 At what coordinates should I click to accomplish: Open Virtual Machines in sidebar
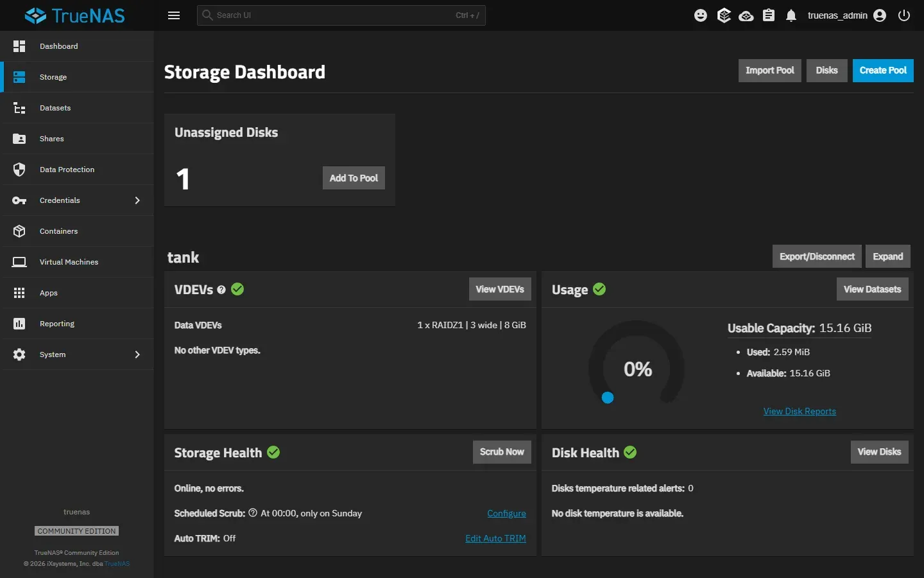[x=77, y=262]
